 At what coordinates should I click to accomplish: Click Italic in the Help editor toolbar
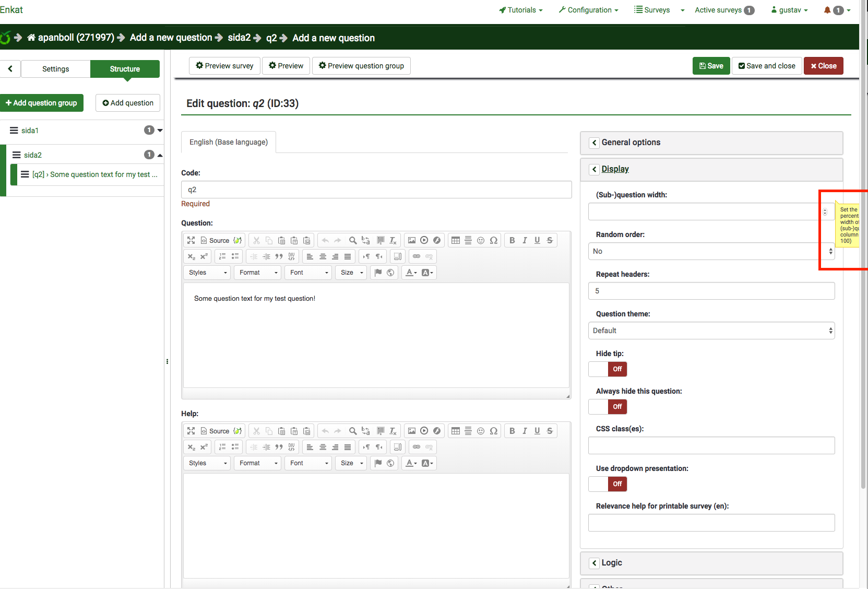(525, 431)
